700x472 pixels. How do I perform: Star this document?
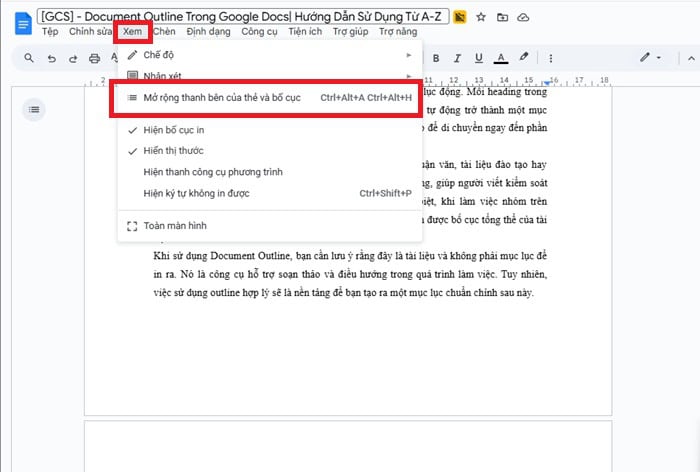tap(481, 17)
